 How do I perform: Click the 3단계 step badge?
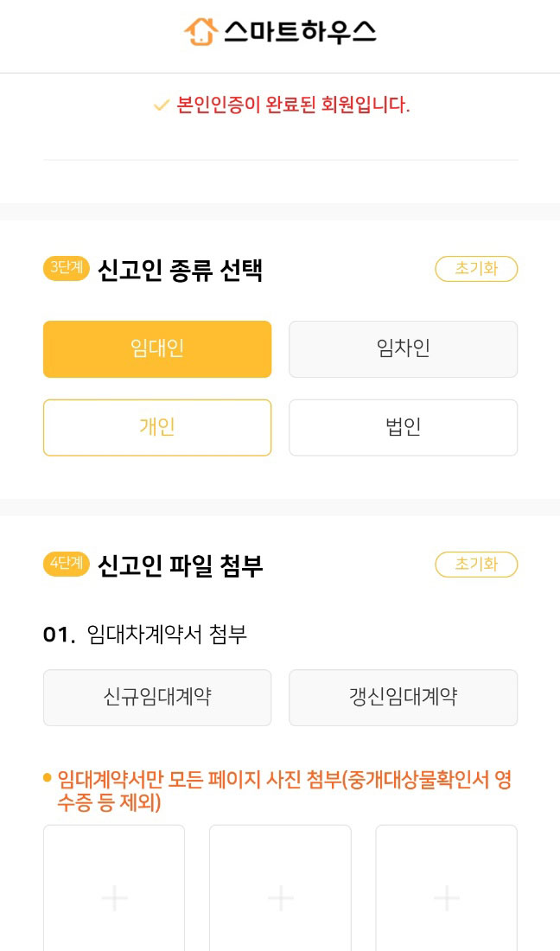(x=66, y=269)
